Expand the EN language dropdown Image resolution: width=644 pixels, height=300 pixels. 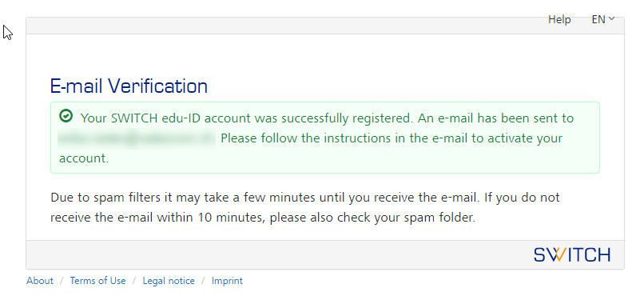click(x=602, y=19)
